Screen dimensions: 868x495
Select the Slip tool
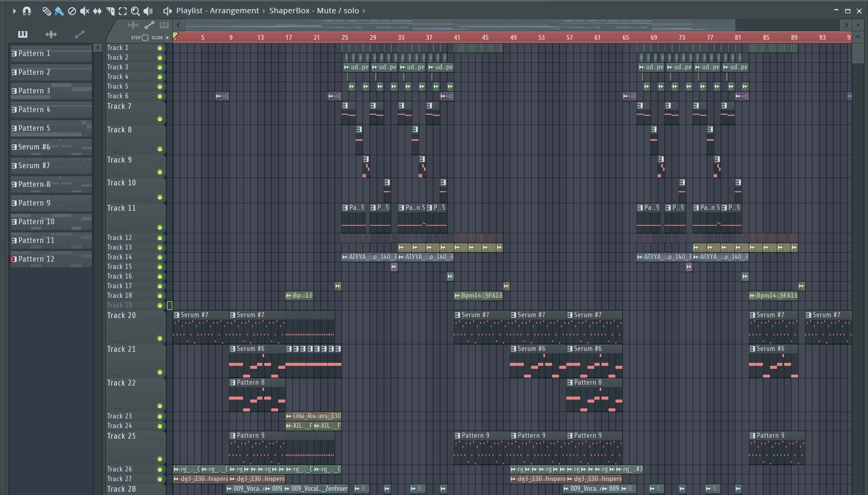97,11
